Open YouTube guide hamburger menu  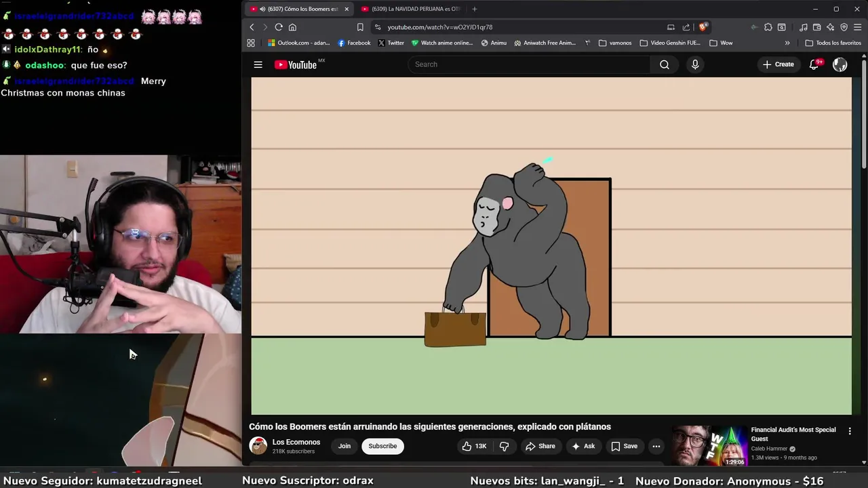coord(258,64)
